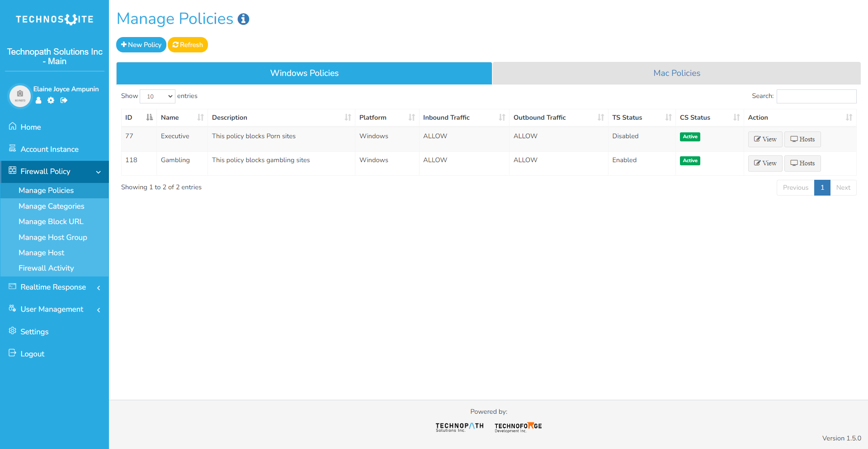Screen dimensions: 868x449
Task: Click the New Policy button
Action: coord(141,44)
